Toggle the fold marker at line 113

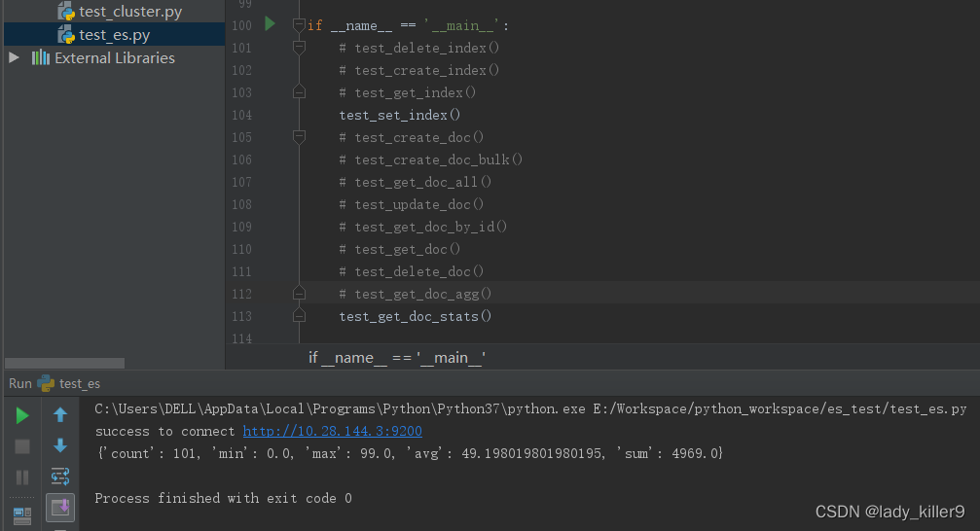[x=299, y=316]
